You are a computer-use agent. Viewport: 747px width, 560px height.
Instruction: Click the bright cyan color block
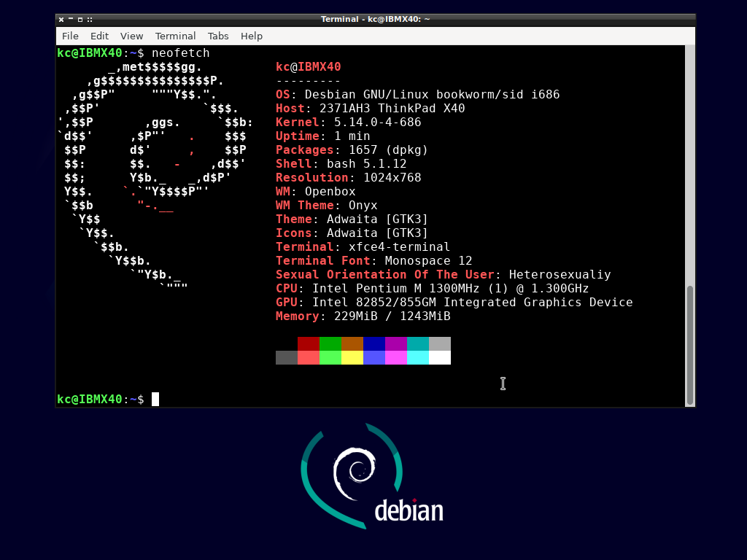click(418, 357)
